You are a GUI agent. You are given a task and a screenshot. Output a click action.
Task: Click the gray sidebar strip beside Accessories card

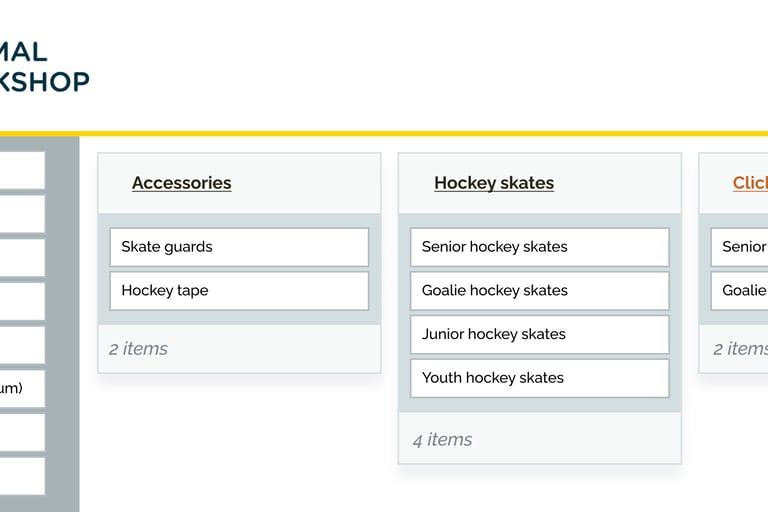pyautogui.click(x=62, y=300)
